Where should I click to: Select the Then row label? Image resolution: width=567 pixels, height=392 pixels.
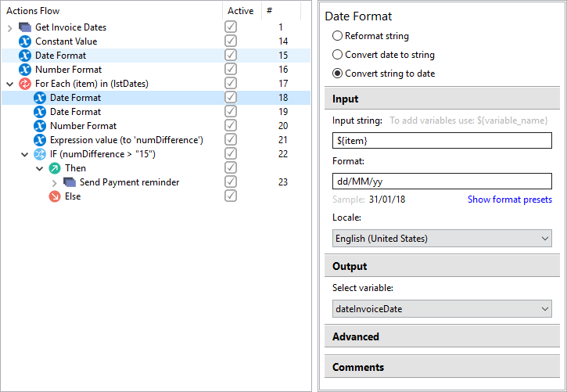tap(75, 168)
